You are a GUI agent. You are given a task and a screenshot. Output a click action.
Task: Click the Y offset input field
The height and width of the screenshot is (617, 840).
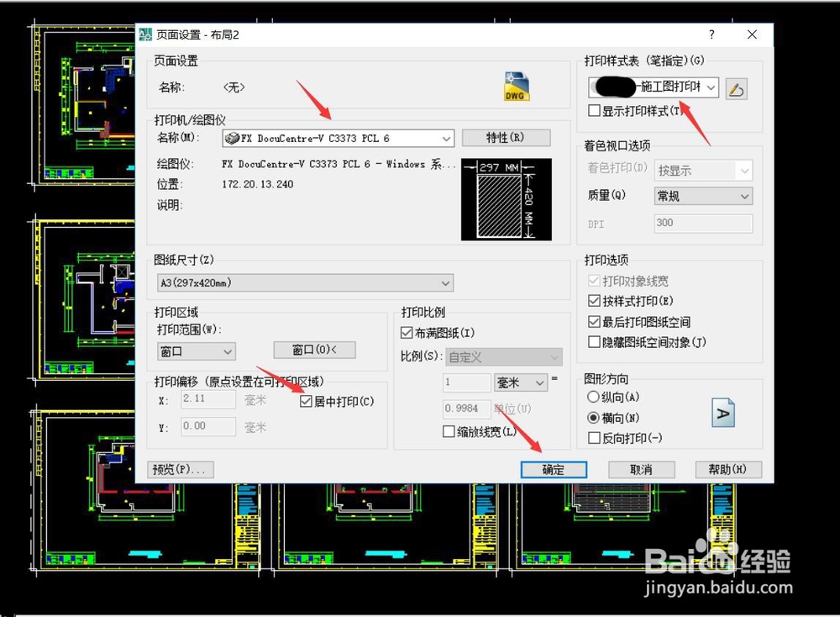tap(207, 426)
